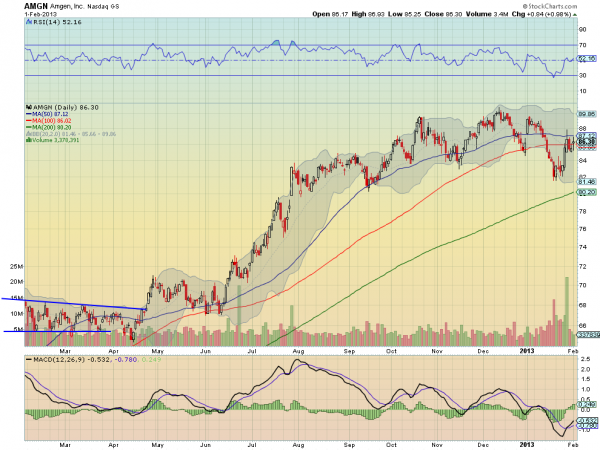600x450 pixels.
Task: Click the MACD axis label 1.5
Action: pos(585,379)
